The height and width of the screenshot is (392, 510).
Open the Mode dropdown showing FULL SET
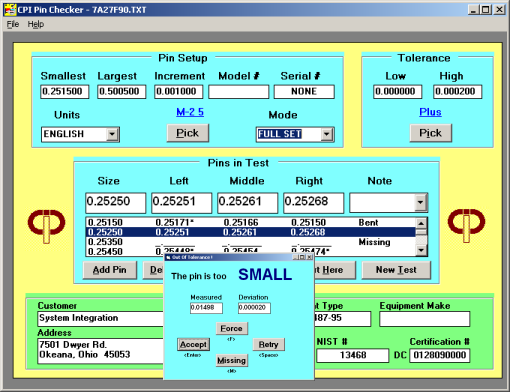[x=295, y=134]
